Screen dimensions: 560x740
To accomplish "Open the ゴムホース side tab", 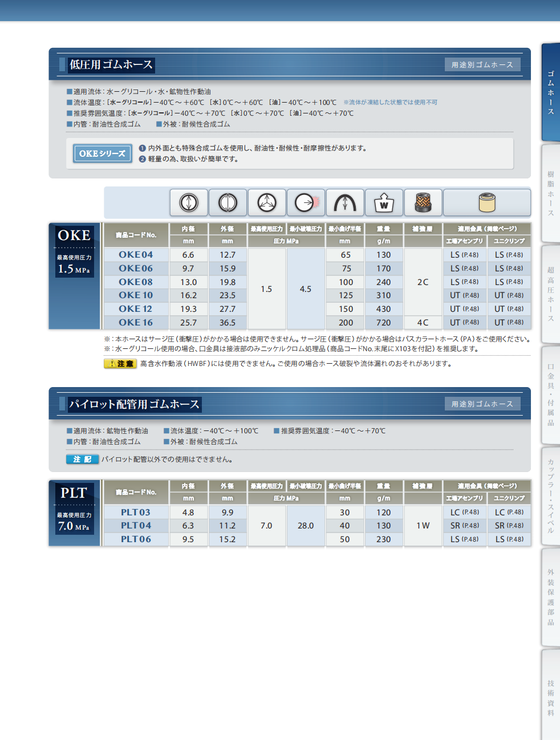I will tap(551, 92).
